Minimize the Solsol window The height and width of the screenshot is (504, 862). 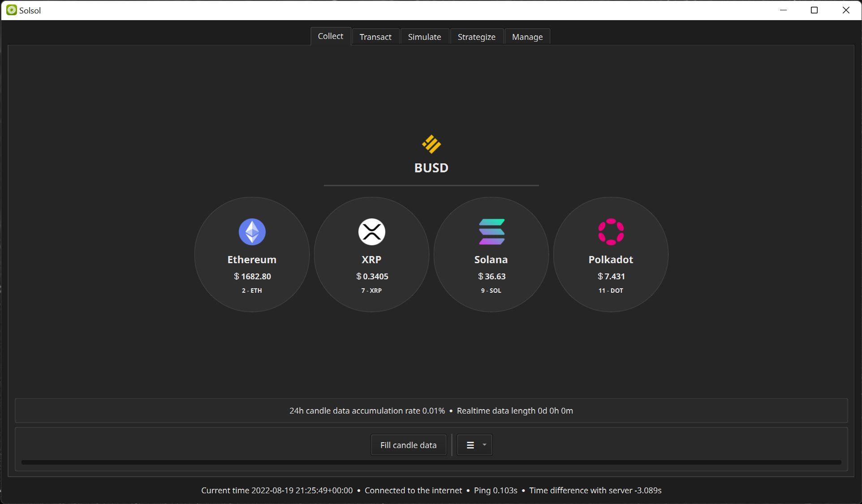(x=783, y=10)
